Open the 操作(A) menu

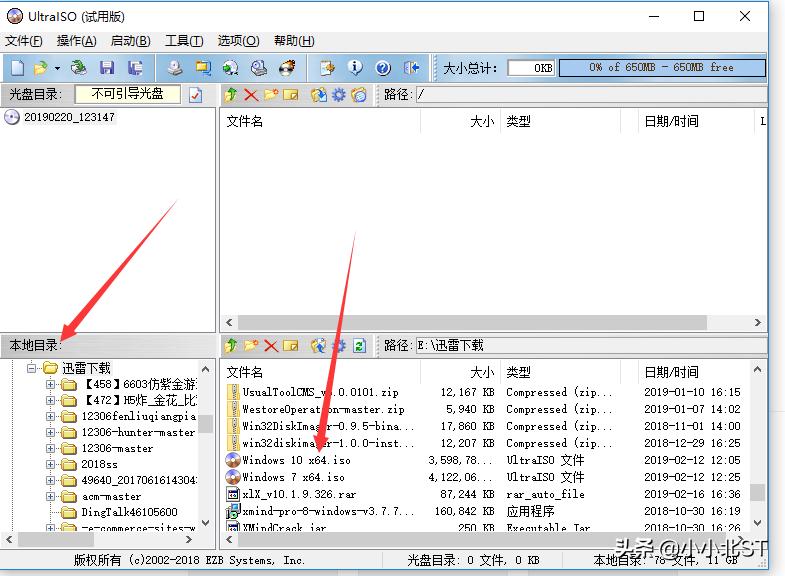77,41
